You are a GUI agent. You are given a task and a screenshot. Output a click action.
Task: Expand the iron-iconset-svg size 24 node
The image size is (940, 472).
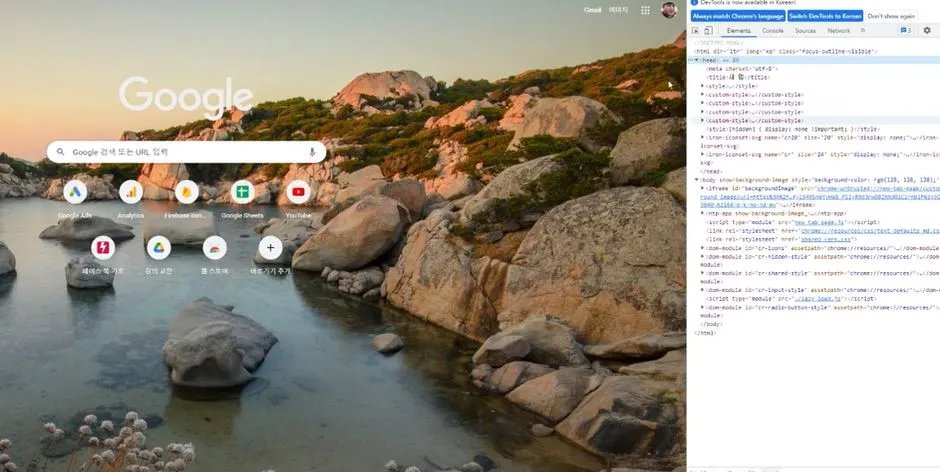coord(703,154)
